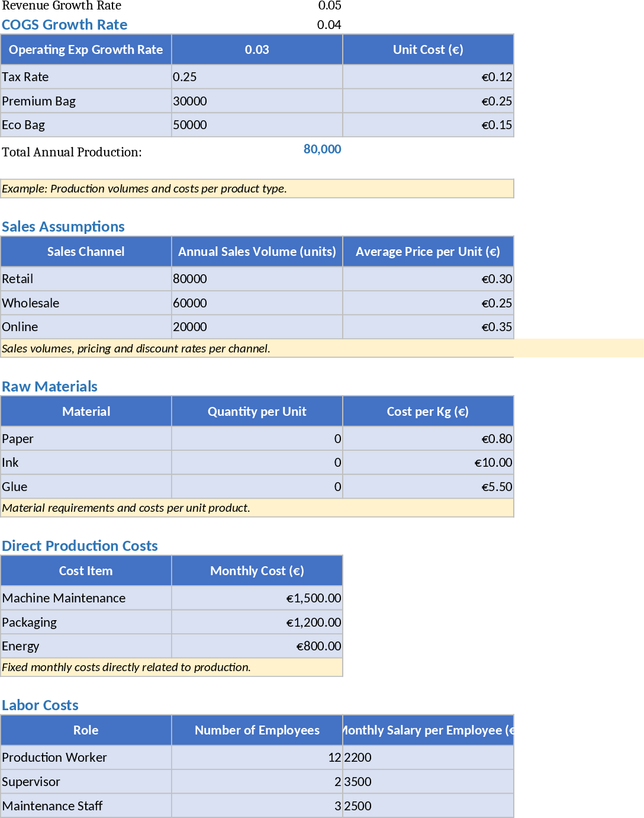The height and width of the screenshot is (818, 644).
Task: Click the Number of Employees column header
Action: click(256, 730)
